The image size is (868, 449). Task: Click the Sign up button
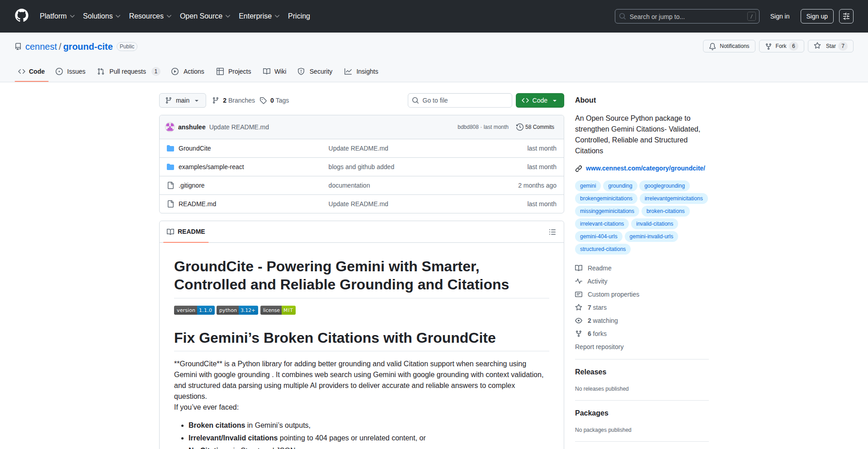816,16
